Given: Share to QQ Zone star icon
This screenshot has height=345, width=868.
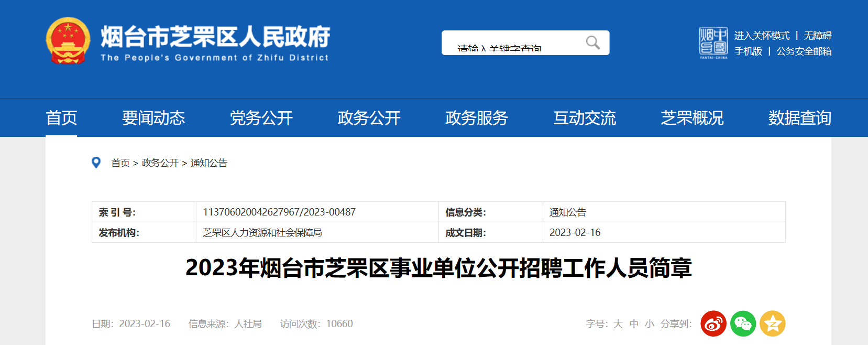Looking at the screenshot, I should point(773,324).
